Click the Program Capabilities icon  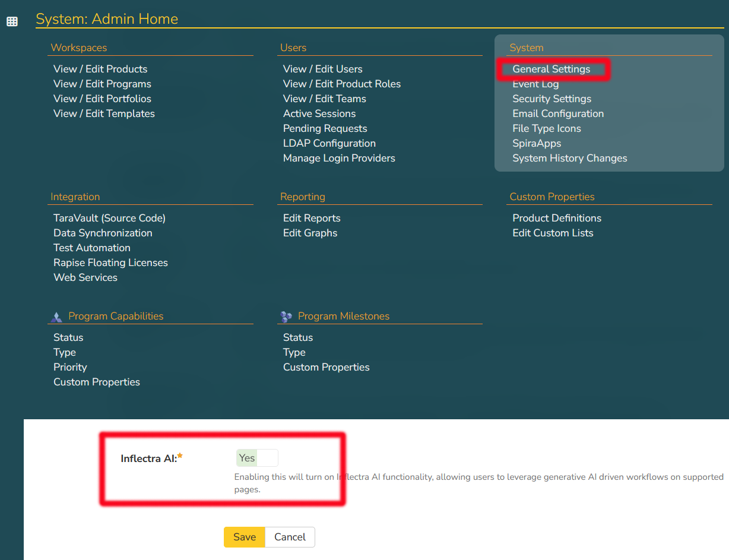tap(56, 317)
